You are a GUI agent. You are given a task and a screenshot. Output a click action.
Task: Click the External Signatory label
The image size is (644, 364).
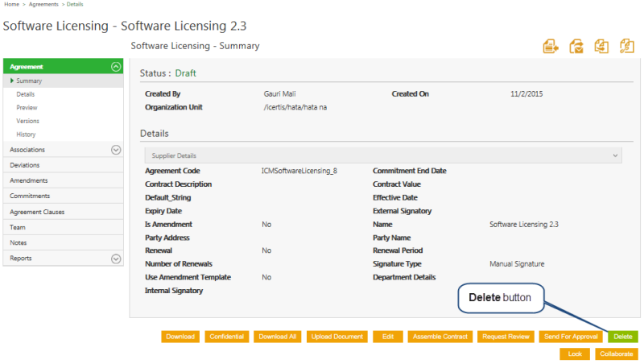point(402,211)
